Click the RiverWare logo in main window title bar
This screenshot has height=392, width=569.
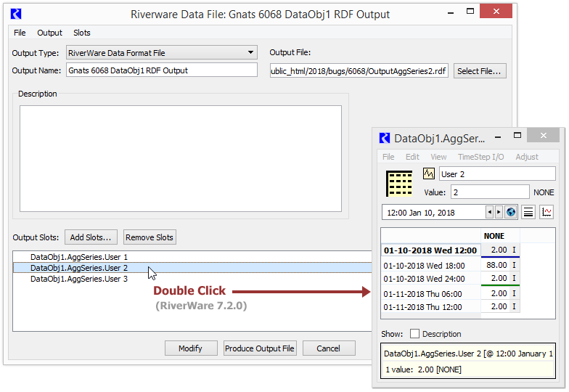coord(16,15)
